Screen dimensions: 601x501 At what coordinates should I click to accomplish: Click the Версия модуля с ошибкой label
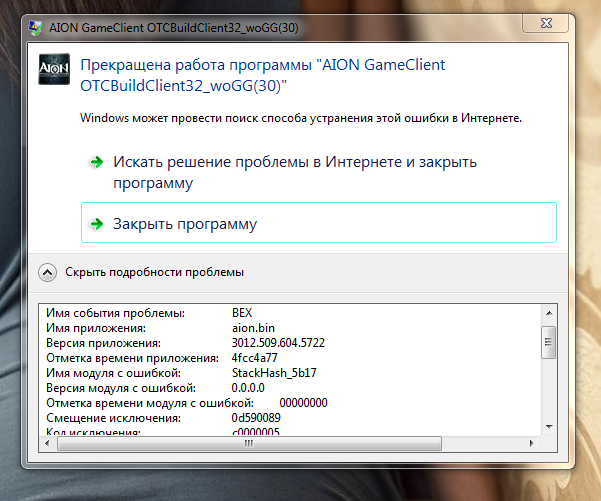[x=121, y=388]
